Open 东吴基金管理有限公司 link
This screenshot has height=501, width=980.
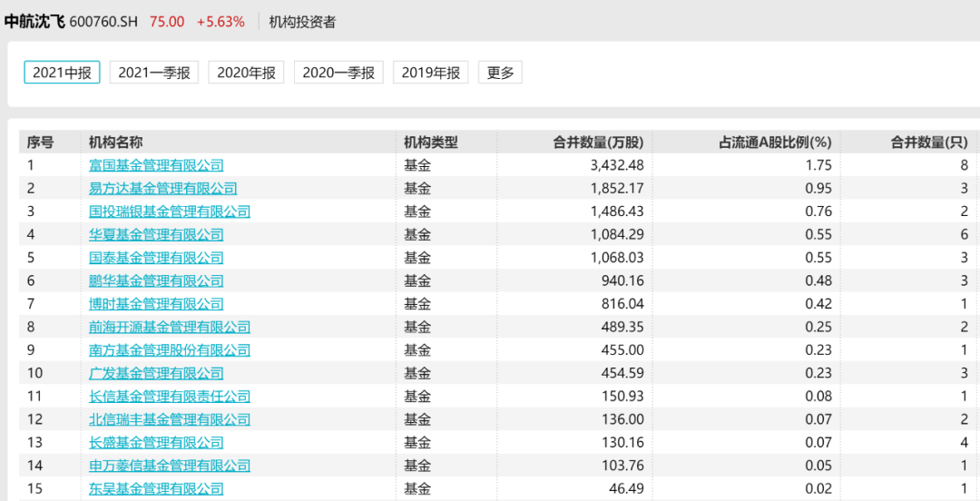[156, 489]
